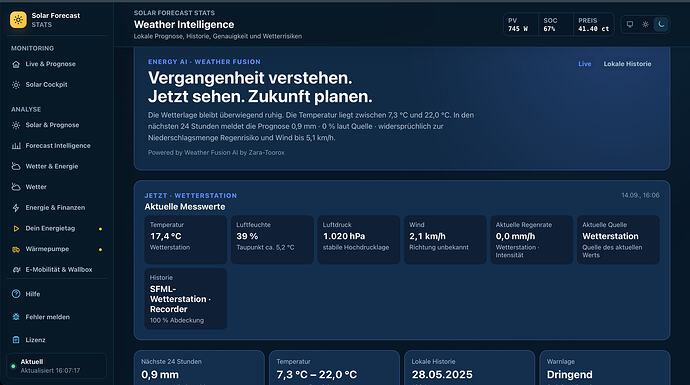The height and width of the screenshot is (385, 690).
Task: Open the Live & Prognose menu entry
Action: 57,64
